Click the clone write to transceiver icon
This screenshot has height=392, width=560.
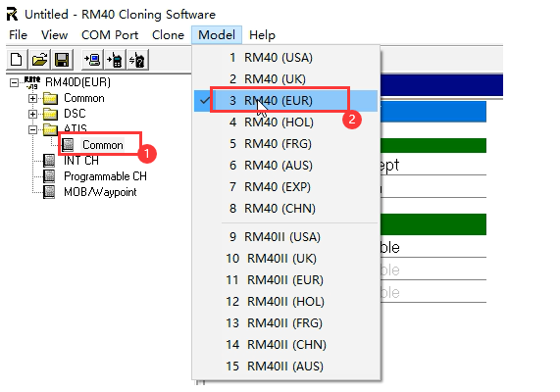(x=116, y=60)
